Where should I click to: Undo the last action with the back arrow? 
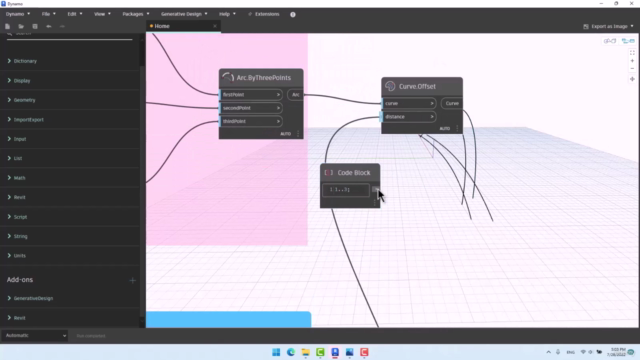tap(49, 26)
